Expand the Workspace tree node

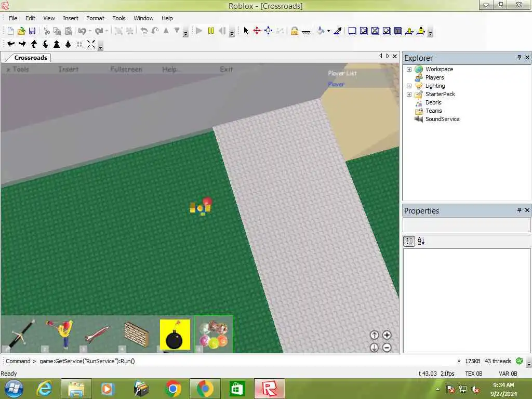click(409, 69)
